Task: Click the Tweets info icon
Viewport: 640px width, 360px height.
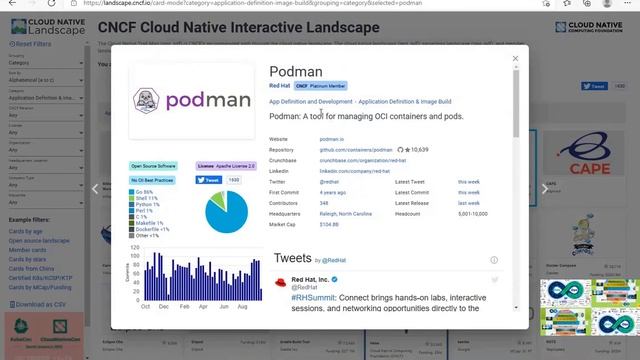Action: pos(494,260)
